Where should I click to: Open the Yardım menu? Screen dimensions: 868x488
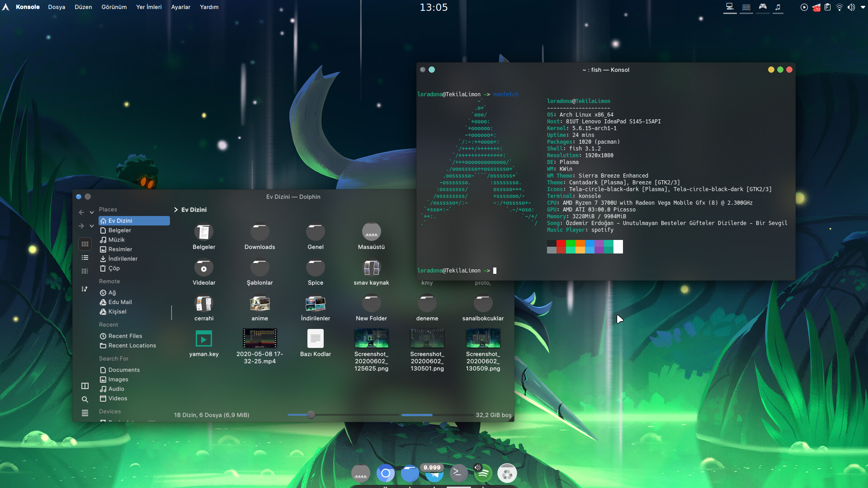tap(209, 7)
